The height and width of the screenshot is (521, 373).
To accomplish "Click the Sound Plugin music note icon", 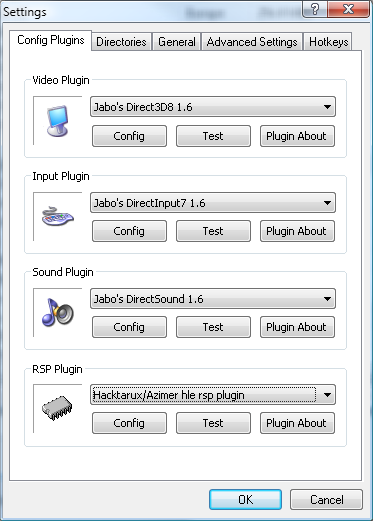I will [x=58, y=312].
